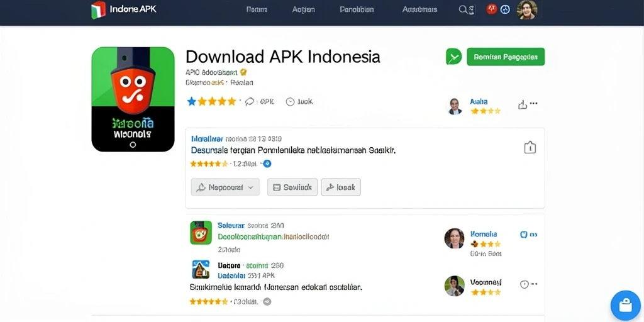The height and width of the screenshot is (322, 644).
Task: Open the Nepooural dropdown button
Action: [x=225, y=187]
